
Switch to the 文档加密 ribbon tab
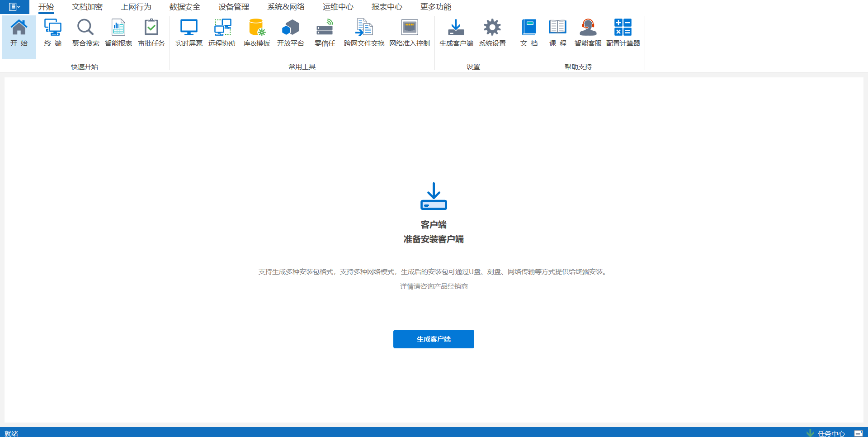(87, 7)
